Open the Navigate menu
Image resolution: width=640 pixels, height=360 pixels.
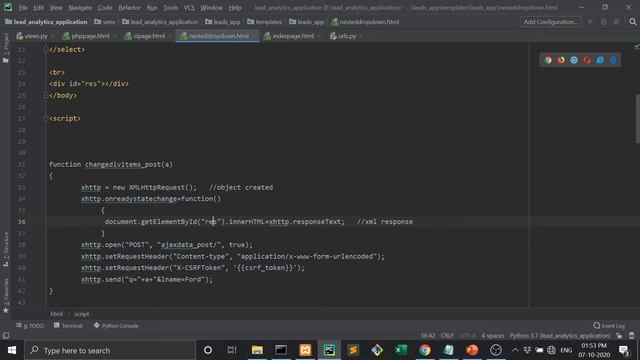pos(80,8)
